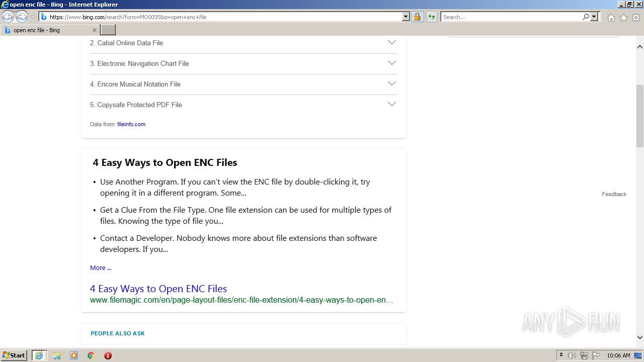Click the vertical scrollbar thumb
The height and width of the screenshot is (362, 644).
coord(640,116)
